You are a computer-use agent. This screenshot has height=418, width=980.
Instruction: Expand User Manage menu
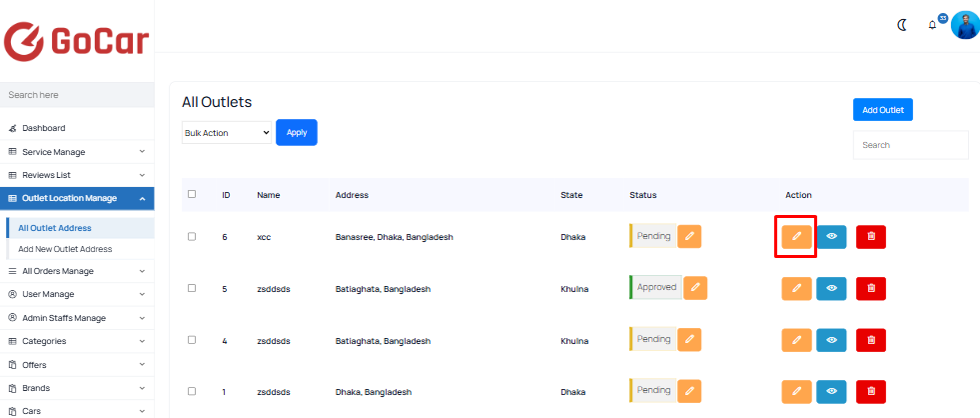[77, 294]
